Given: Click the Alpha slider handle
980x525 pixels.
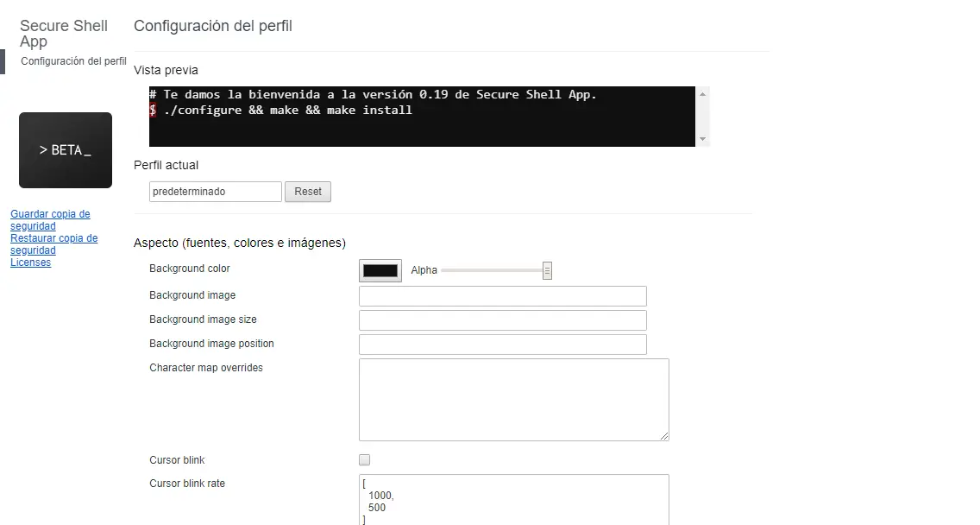Looking at the screenshot, I should tap(547, 271).
